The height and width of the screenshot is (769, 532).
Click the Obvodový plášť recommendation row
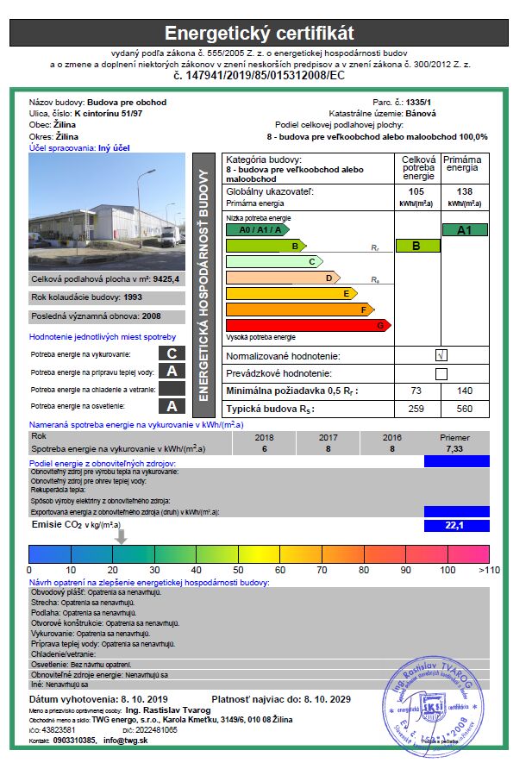(259, 592)
